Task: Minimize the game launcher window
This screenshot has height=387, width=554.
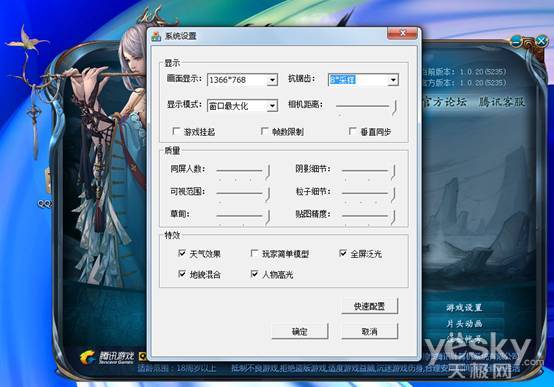Action: (x=516, y=41)
